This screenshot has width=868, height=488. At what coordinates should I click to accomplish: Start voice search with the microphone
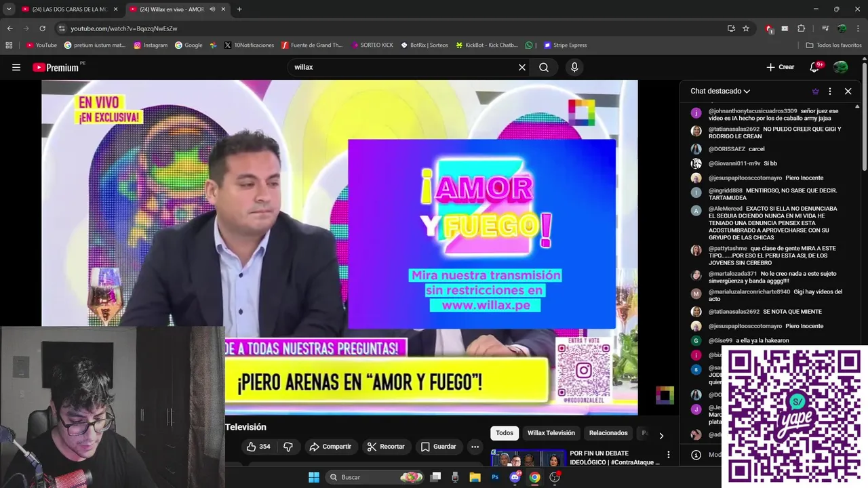coord(574,67)
